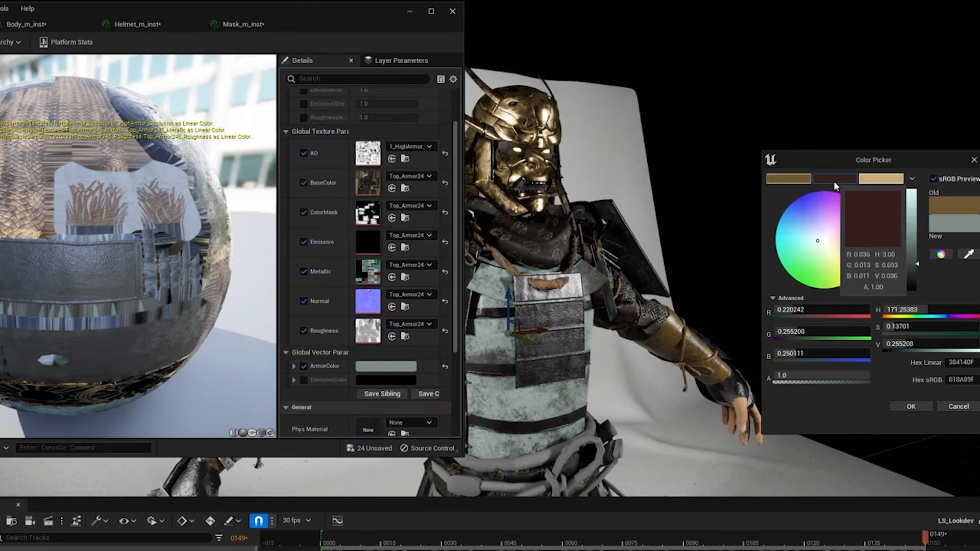Open the Curve Editor icon at sequencer right

(x=337, y=520)
